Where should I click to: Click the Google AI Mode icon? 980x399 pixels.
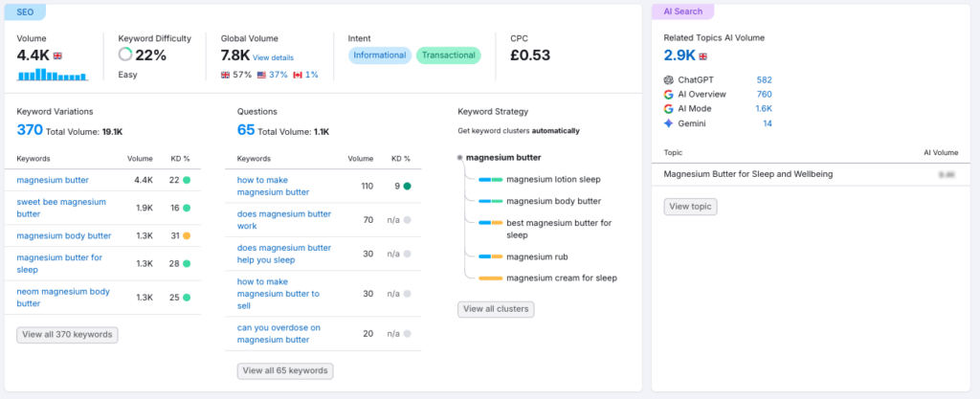click(x=668, y=109)
